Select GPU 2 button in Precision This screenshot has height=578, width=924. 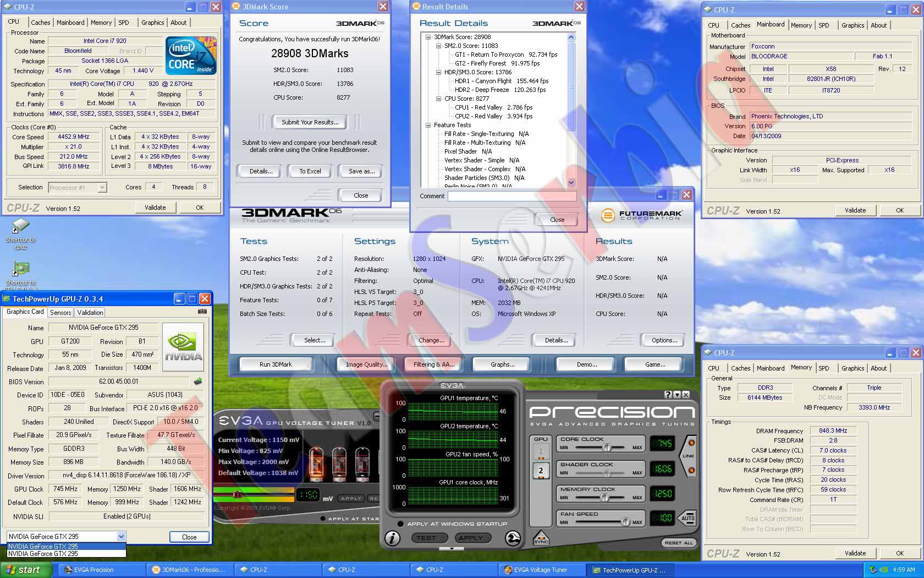(x=541, y=471)
